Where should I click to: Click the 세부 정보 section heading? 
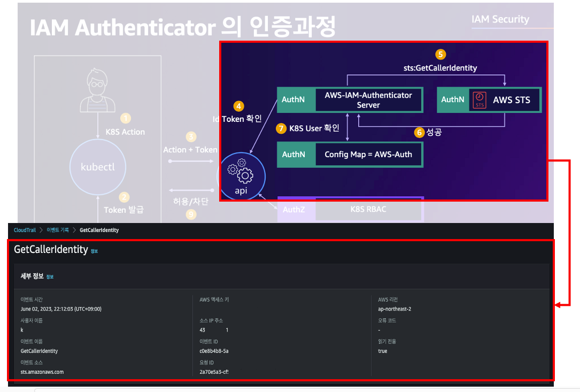[32, 276]
